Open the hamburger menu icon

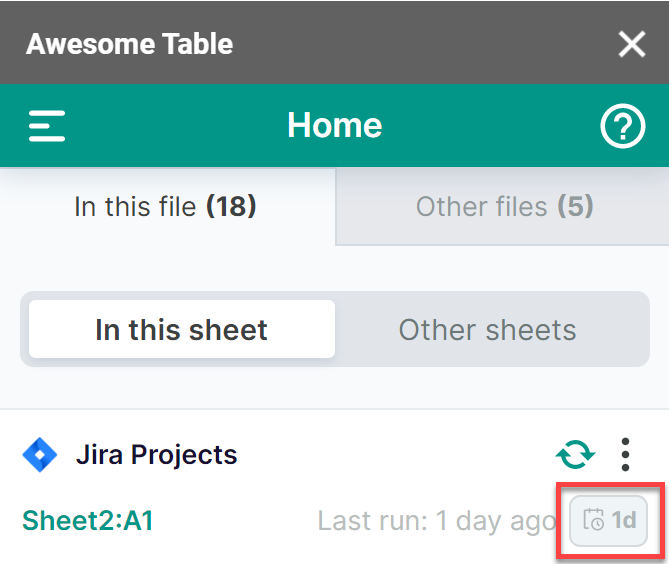point(47,126)
